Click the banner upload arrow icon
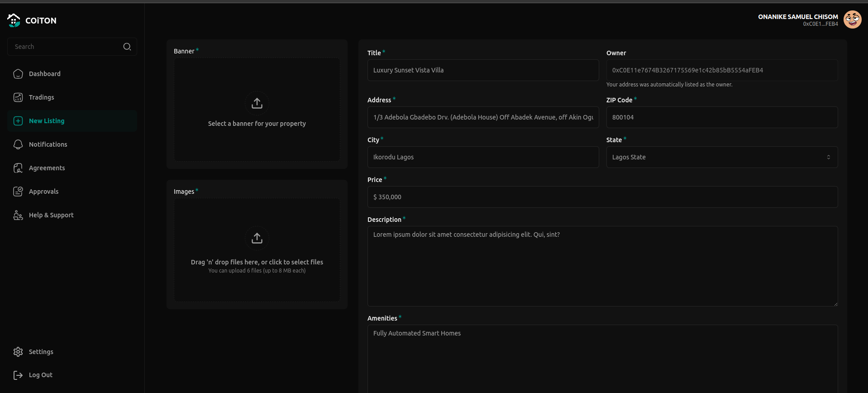Viewport: 868px width, 393px height. tap(257, 104)
